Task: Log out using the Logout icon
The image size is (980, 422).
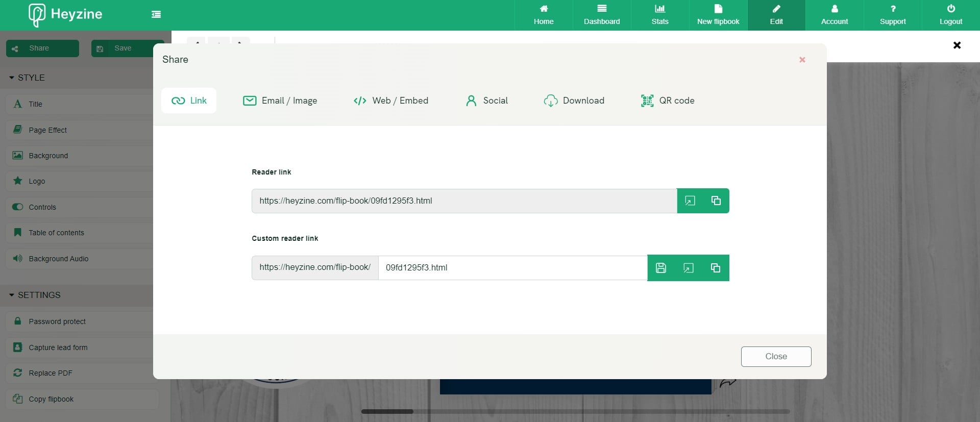Action: (951, 15)
